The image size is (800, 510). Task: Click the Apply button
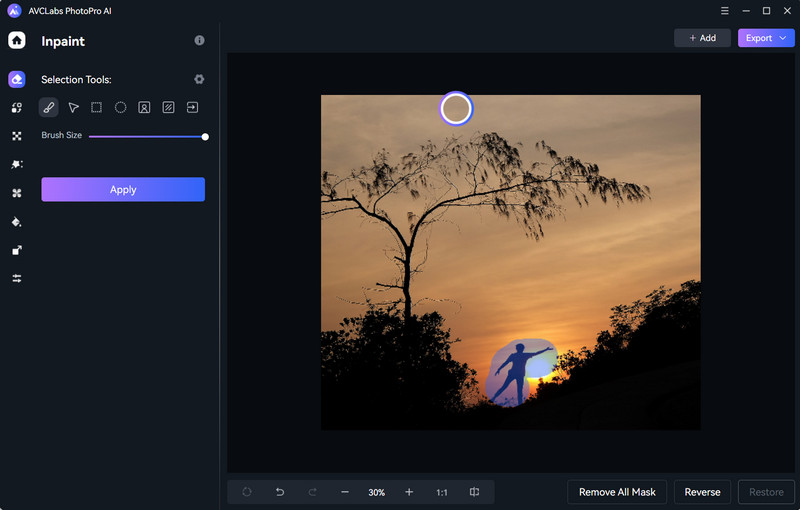coord(123,190)
